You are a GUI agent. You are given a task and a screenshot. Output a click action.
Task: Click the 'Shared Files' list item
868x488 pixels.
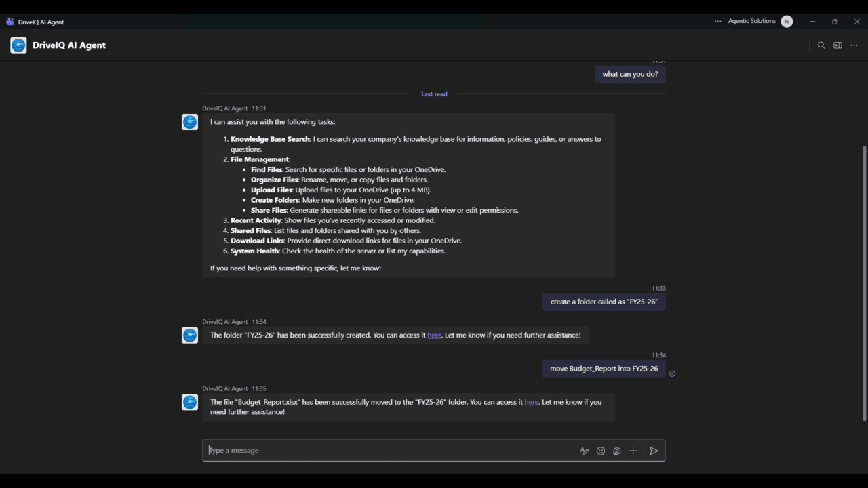(325, 230)
